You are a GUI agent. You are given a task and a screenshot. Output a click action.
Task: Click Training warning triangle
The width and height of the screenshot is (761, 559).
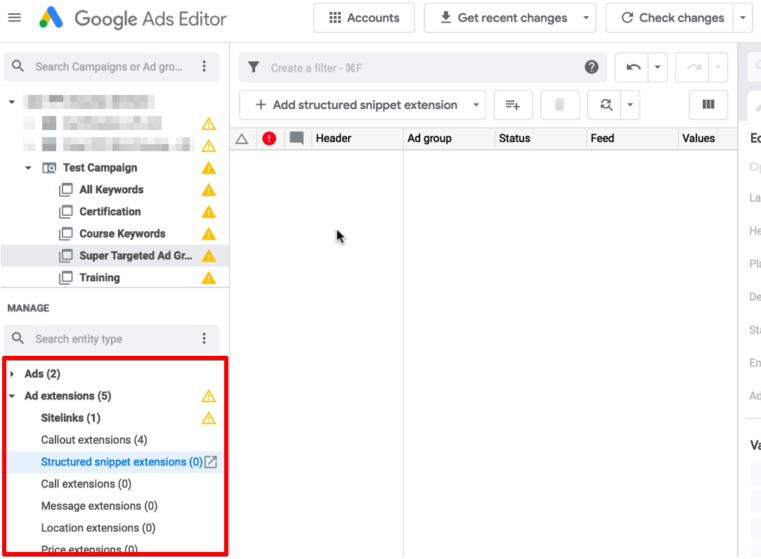coord(209,278)
